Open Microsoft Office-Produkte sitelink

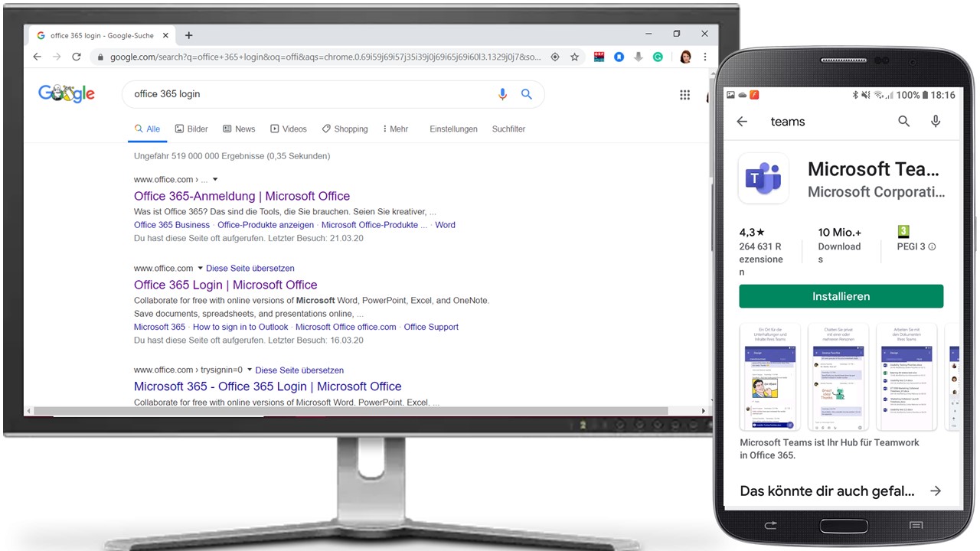tap(374, 225)
